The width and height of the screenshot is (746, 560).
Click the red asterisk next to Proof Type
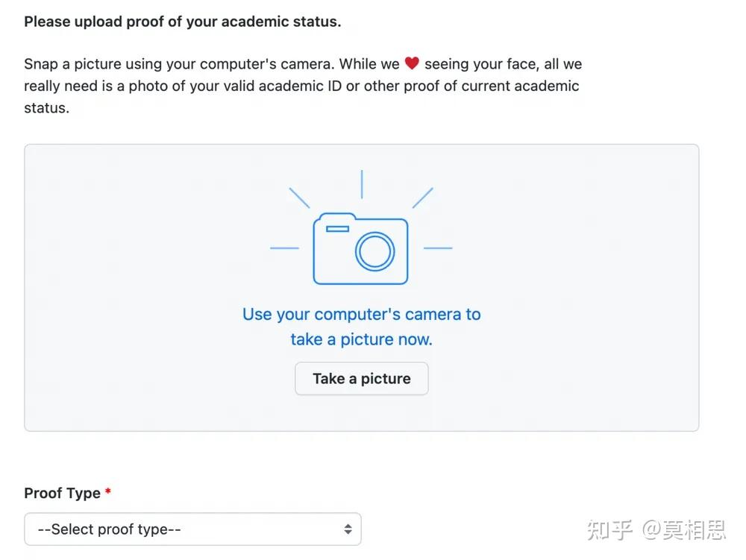[x=107, y=492]
